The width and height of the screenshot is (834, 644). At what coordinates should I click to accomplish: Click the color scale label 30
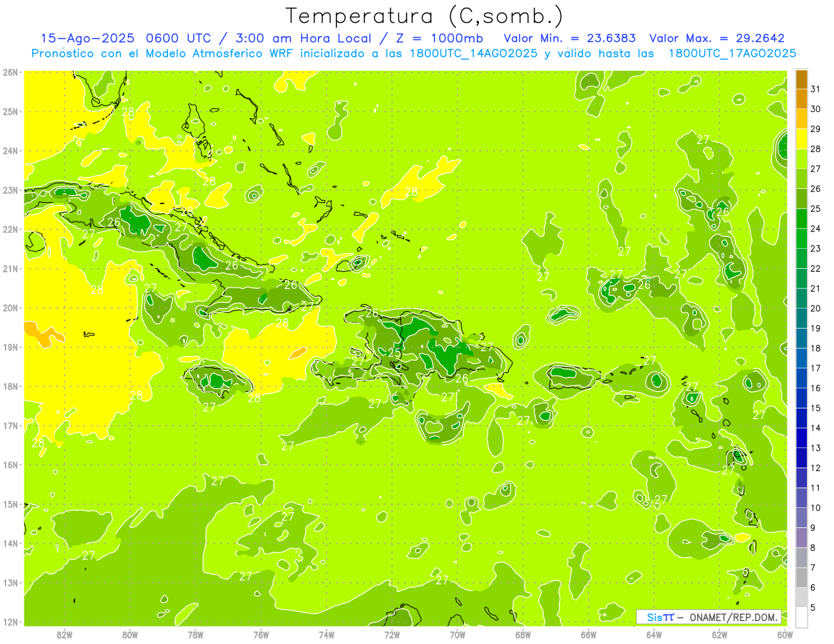tap(816, 109)
